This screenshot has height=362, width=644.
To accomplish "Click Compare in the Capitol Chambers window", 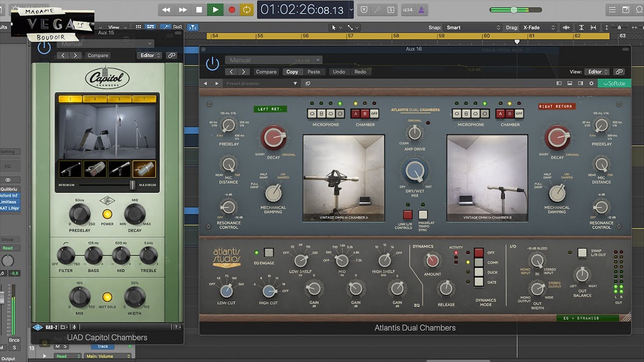I will point(98,56).
